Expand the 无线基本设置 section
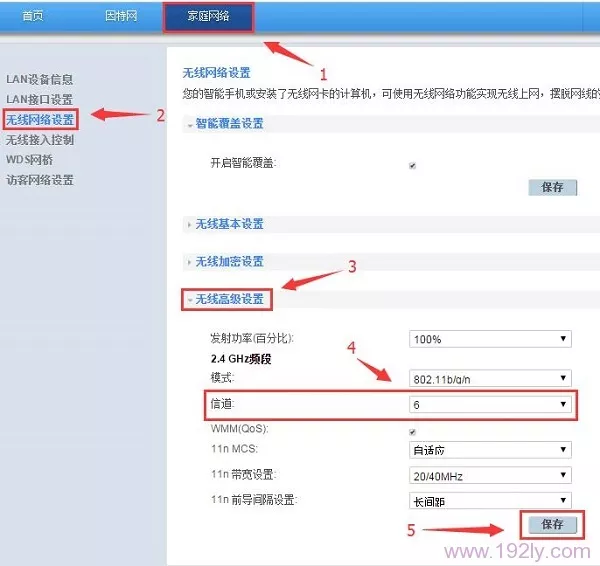This screenshot has width=600, height=566. pos(229,224)
